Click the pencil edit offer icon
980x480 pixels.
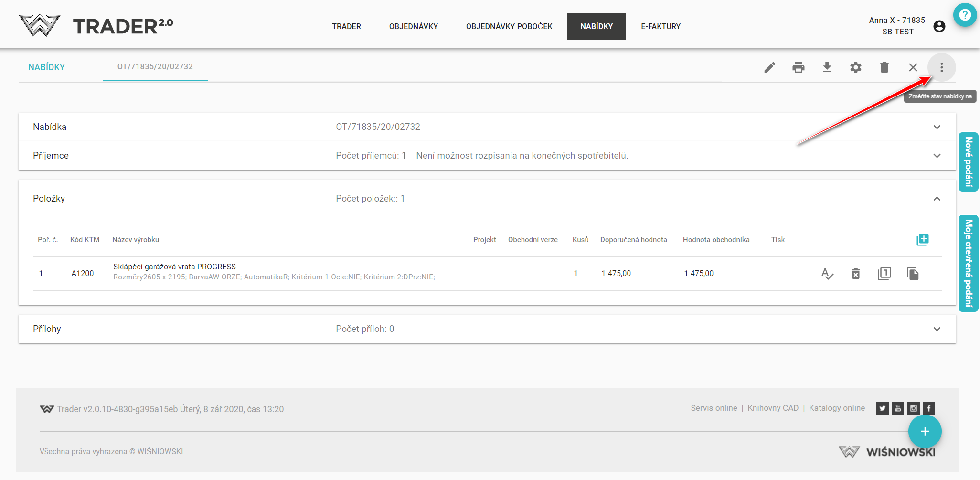(x=769, y=67)
